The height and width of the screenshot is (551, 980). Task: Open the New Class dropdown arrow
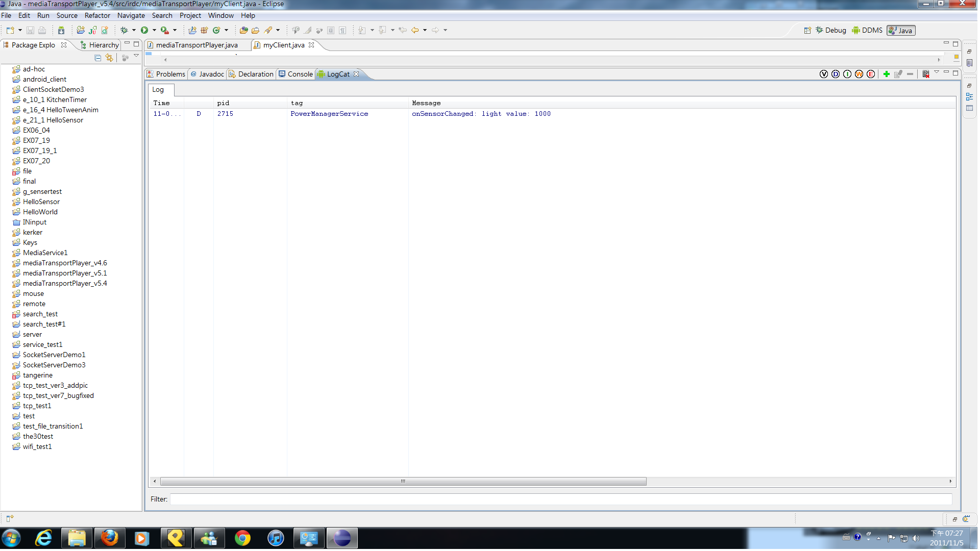point(226,31)
